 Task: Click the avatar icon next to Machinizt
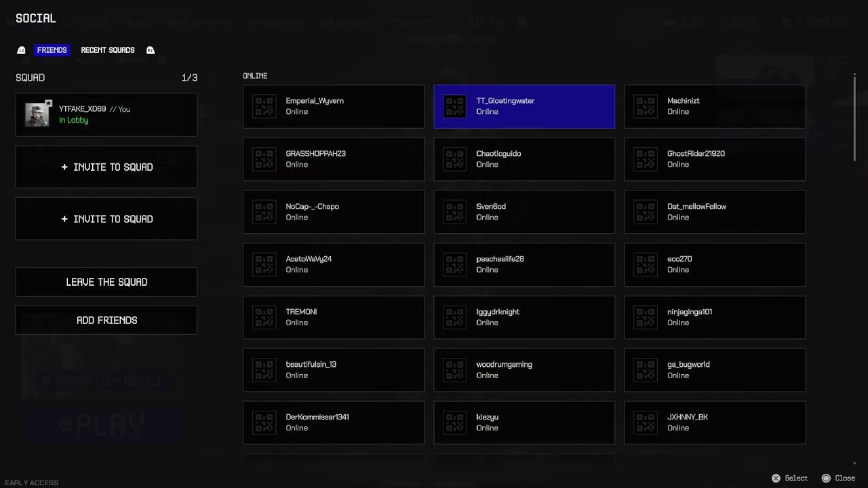646,106
